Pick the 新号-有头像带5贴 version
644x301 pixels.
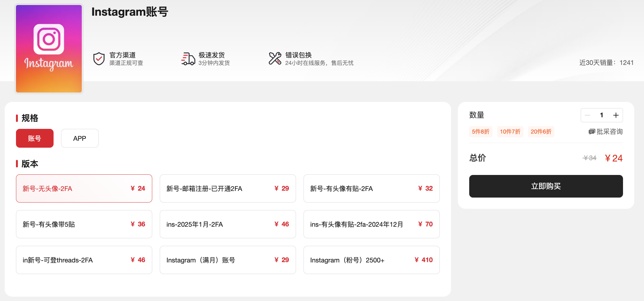pos(84,224)
